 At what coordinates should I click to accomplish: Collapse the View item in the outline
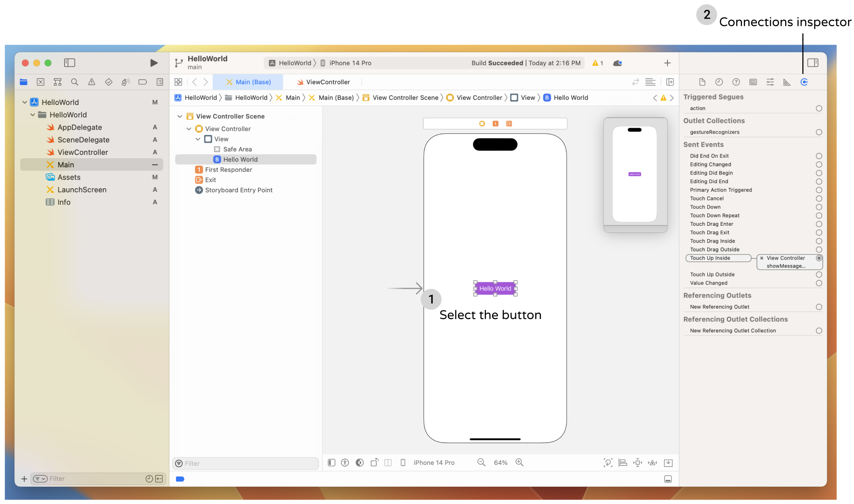coord(198,139)
